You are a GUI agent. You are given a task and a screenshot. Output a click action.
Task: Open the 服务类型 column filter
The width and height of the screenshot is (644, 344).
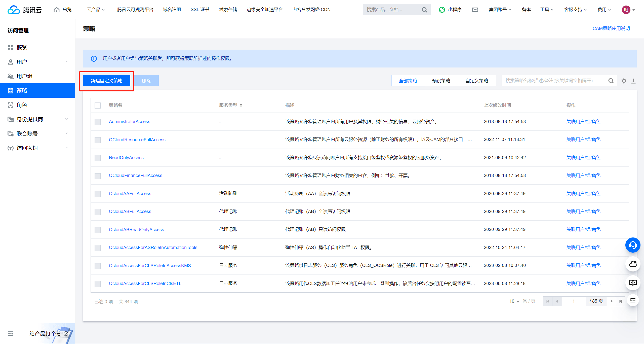[241, 106]
